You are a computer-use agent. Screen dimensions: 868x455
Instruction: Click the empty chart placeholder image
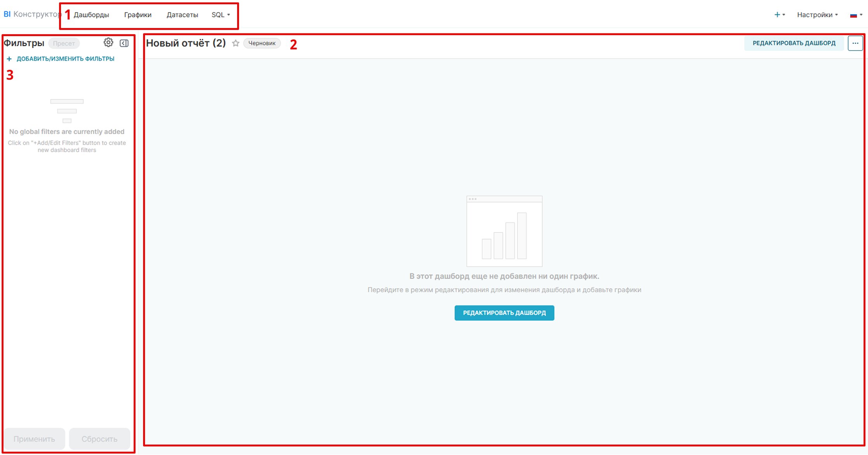pyautogui.click(x=504, y=231)
